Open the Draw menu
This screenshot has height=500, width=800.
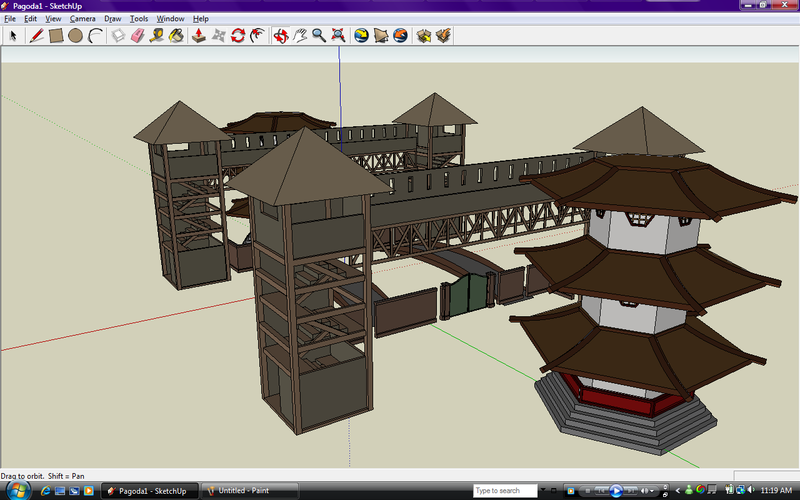[x=112, y=19]
